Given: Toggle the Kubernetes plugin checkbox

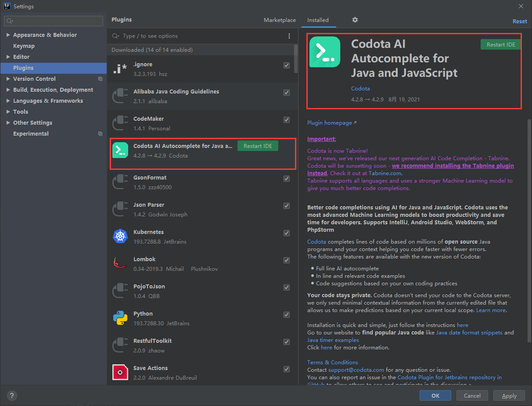Looking at the screenshot, I should click(x=287, y=233).
